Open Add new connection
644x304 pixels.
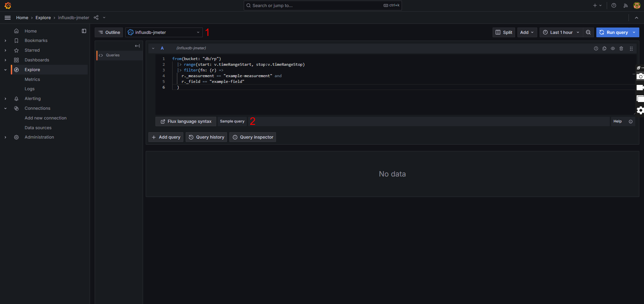tap(45, 118)
